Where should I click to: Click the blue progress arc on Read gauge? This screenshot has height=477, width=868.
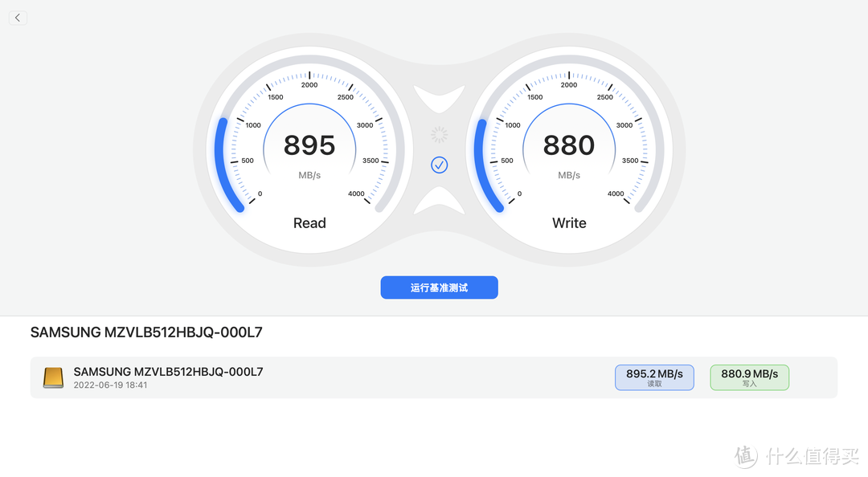[x=219, y=165]
